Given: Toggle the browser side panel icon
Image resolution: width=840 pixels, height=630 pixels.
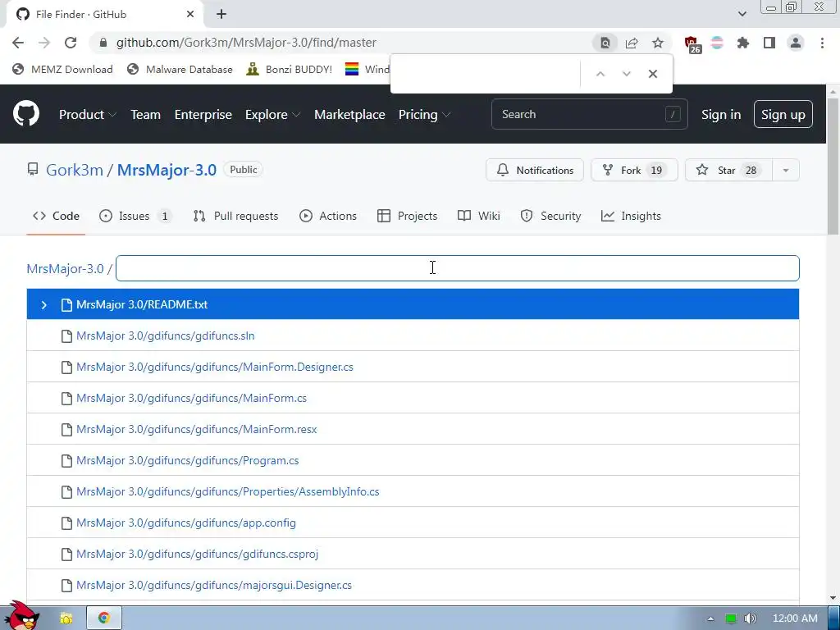Looking at the screenshot, I should pos(769,43).
